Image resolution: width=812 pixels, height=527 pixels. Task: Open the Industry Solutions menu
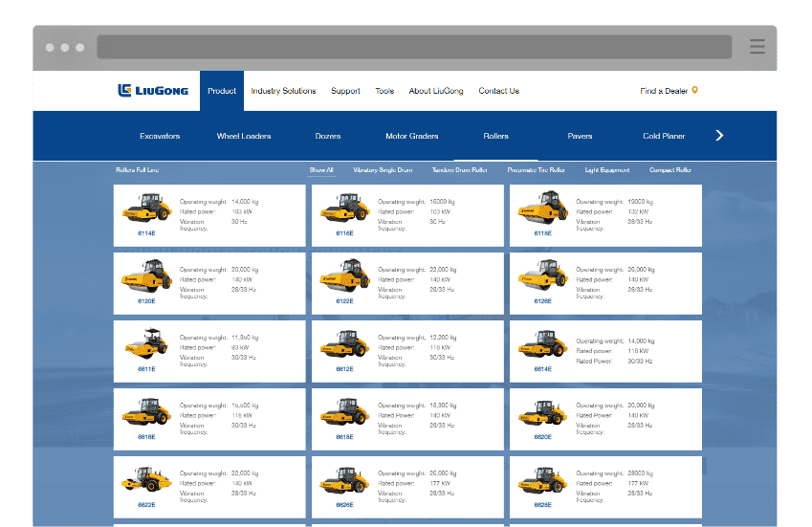click(283, 91)
